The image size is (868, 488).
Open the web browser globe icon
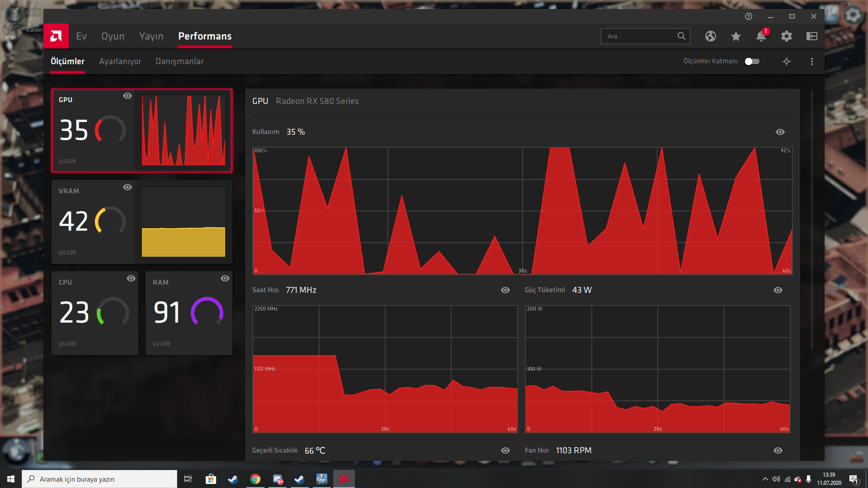pos(710,36)
